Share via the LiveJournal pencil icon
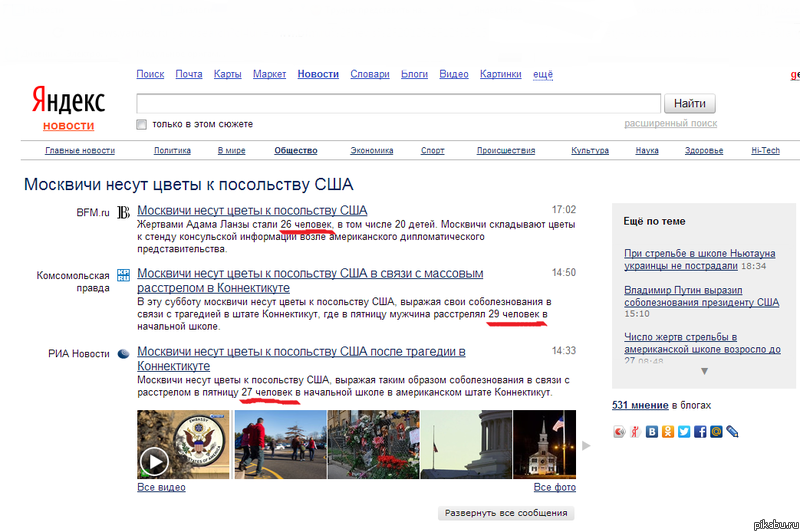800x532 pixels. coord(732,432)
